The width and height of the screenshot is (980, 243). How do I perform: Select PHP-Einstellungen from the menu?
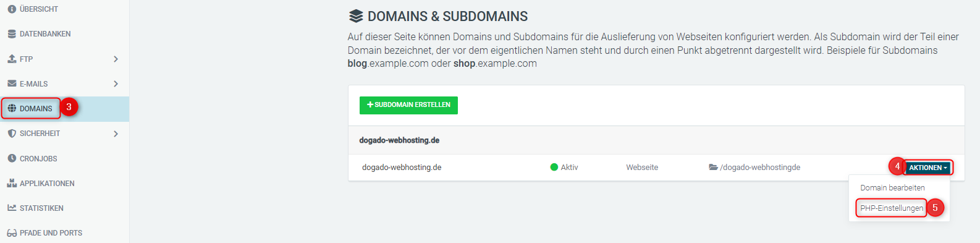click(x=892, y=208)
